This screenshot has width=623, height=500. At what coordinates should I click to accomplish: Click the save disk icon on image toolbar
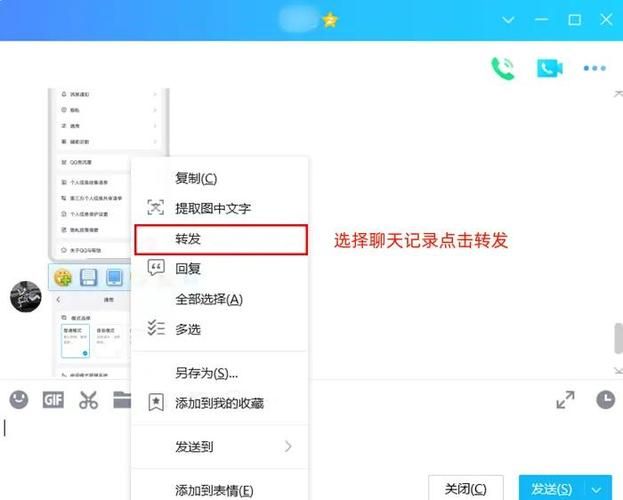(89, 277)
